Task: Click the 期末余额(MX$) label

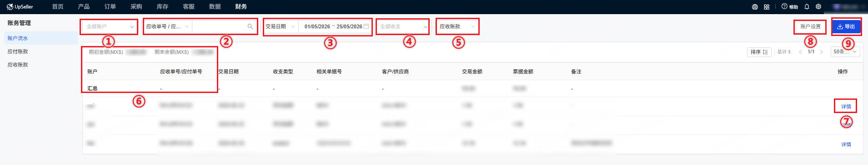Action: pos(171,52)
